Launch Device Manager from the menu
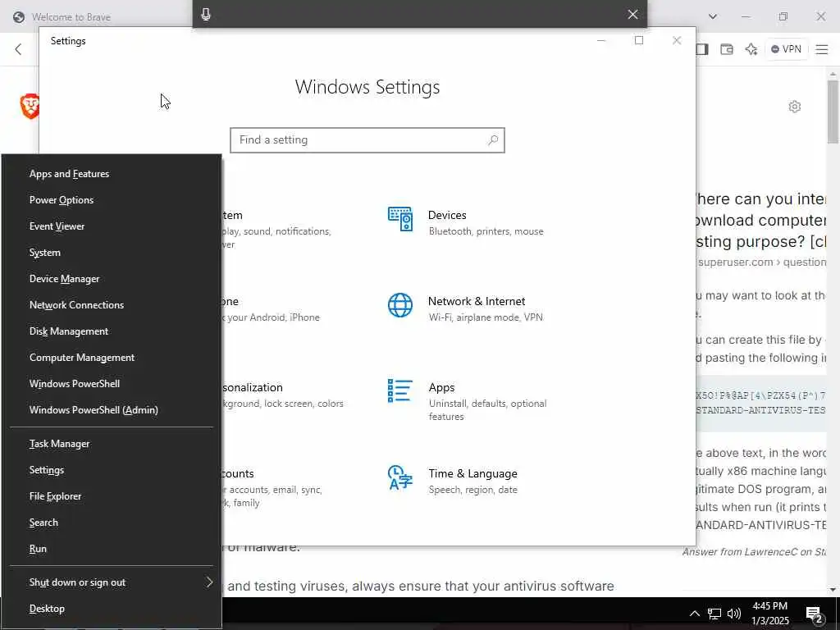The width and height of the screenshot is (840, 630). point(112,279)
